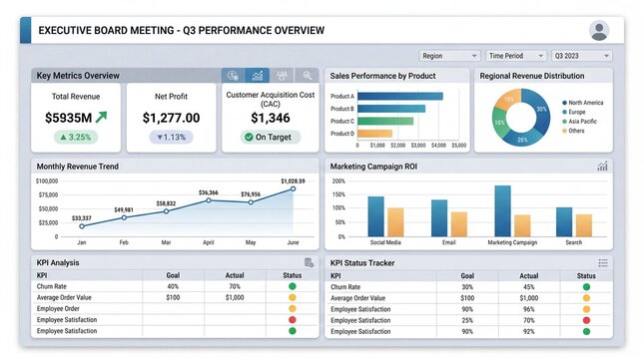This screenshot has width=644, height=359.
Task: Click Churn Rate row in KPI Analysis
Action: (x=175, y=286)
